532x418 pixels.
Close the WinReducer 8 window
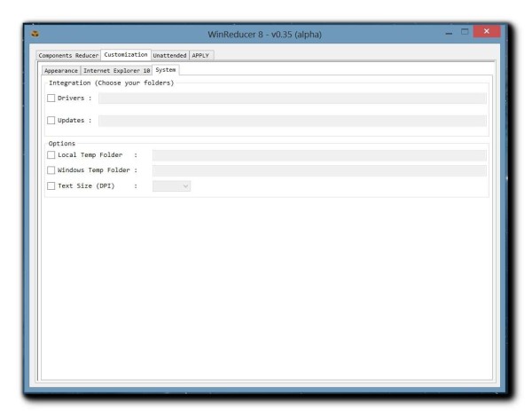(x=487, y=32)
